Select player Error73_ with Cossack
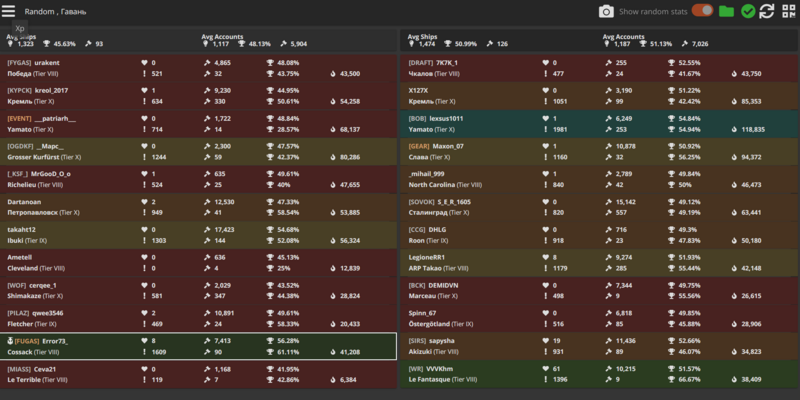800x400 pixels. click(x=200, y=346)
